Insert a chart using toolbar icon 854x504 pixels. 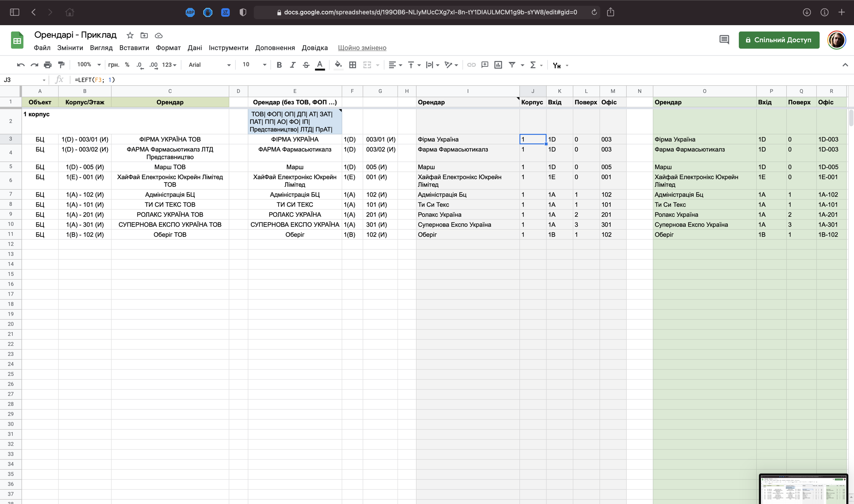click(x=498, y=65)
